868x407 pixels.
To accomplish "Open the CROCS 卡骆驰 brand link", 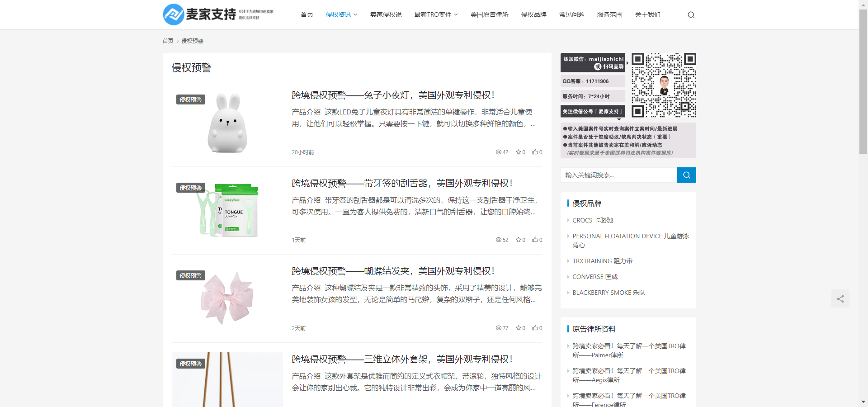I will coord(593,220).
